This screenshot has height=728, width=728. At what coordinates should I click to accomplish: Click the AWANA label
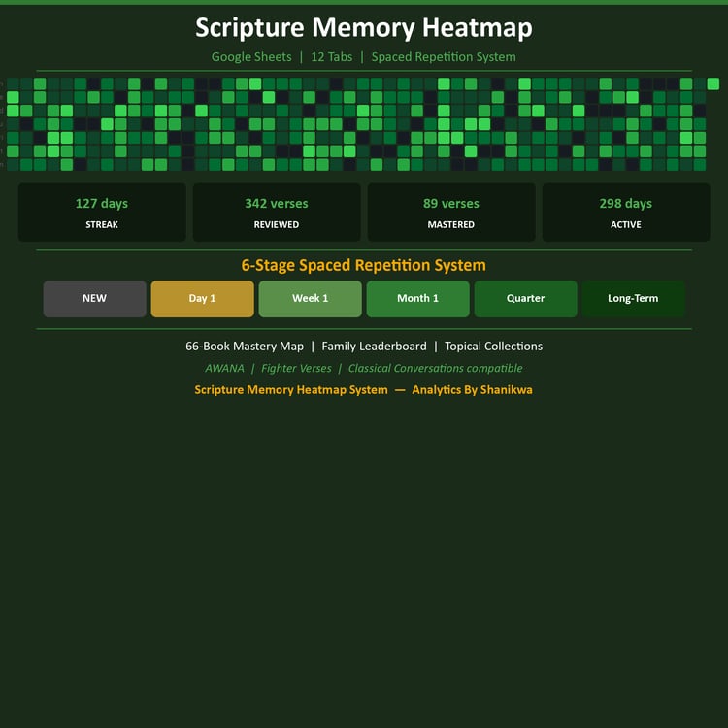(225, 368)
